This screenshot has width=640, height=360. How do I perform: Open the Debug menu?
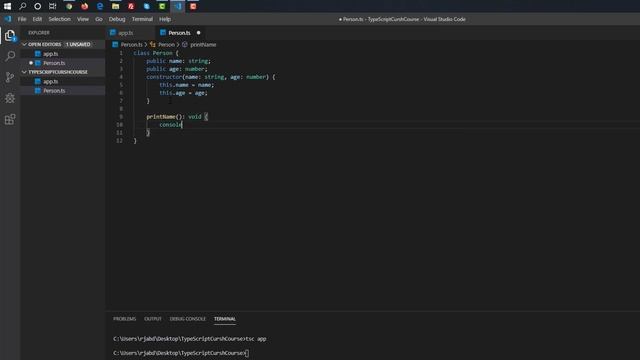(117, 19)
